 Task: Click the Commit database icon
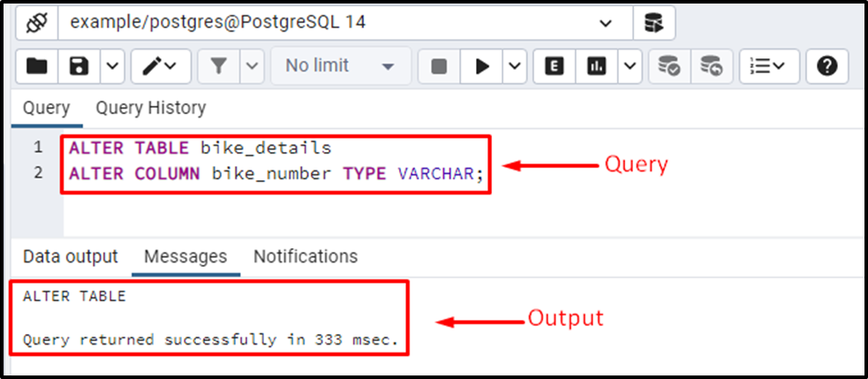tap(668, 66)
